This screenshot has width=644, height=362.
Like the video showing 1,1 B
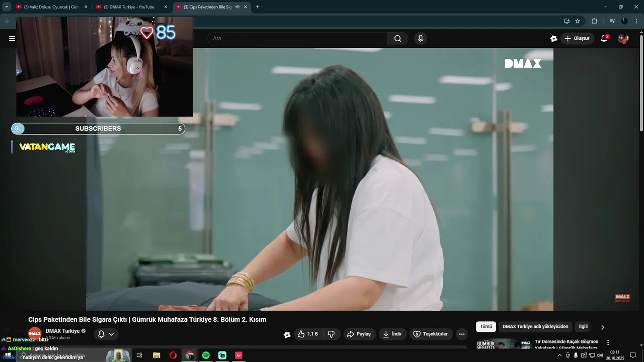coord(307,334)
